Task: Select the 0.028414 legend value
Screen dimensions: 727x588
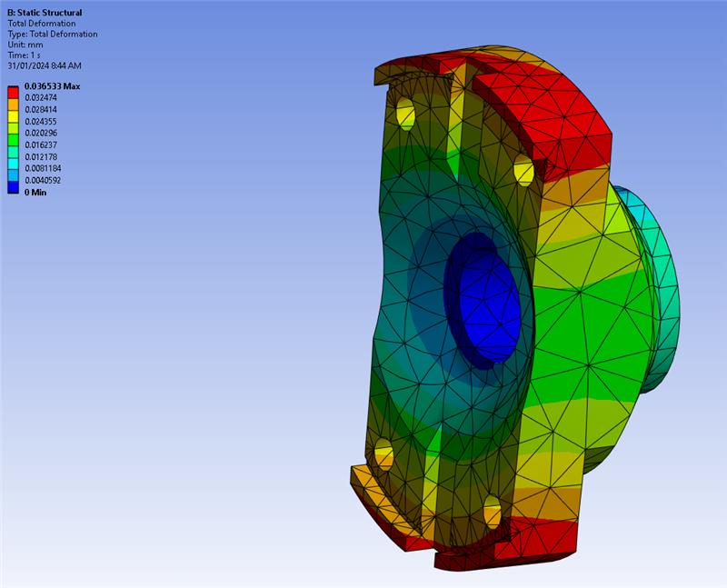Action: pos(41,110)
